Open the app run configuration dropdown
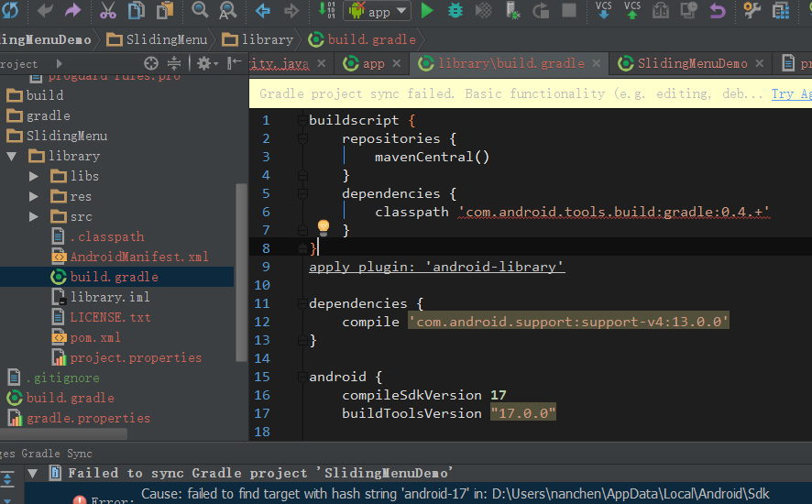 point(378,11)
